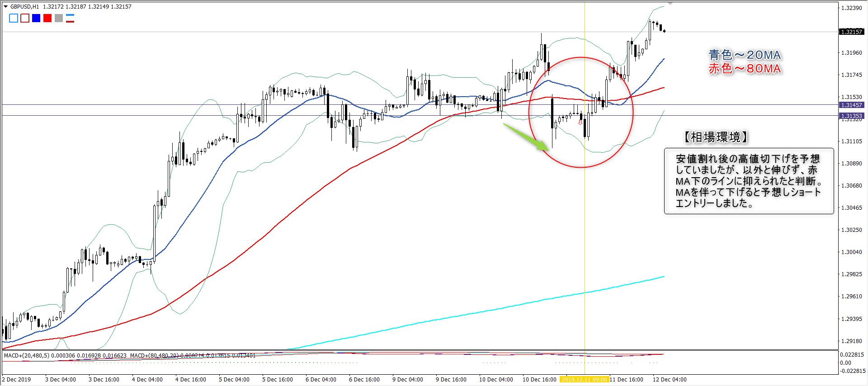Click the 9 Dec 16:00 time label
Viewport: 868px width, 386px height.
click(451, 380)
